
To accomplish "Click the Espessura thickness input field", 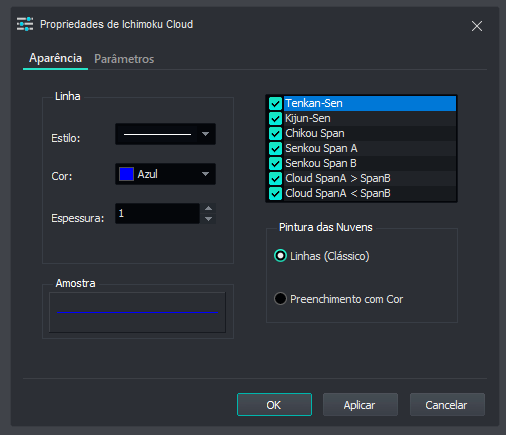I will [157, 213].
